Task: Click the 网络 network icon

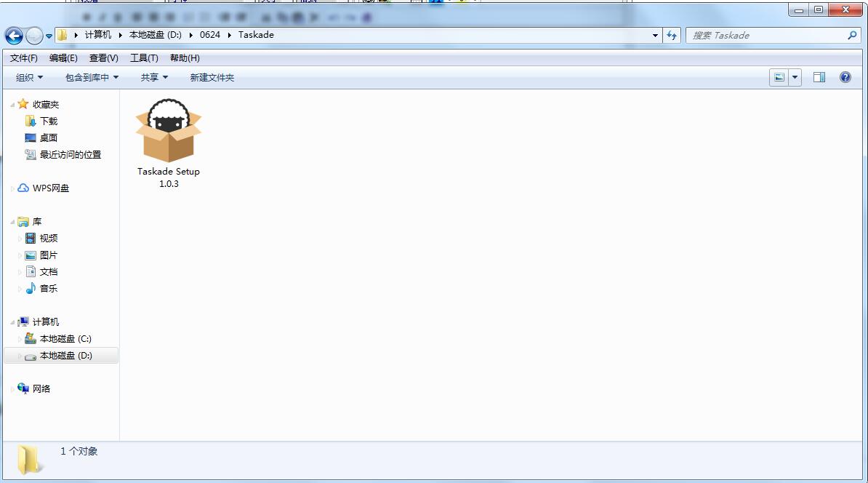Action: pyautogui.click(x=23, y=388)
